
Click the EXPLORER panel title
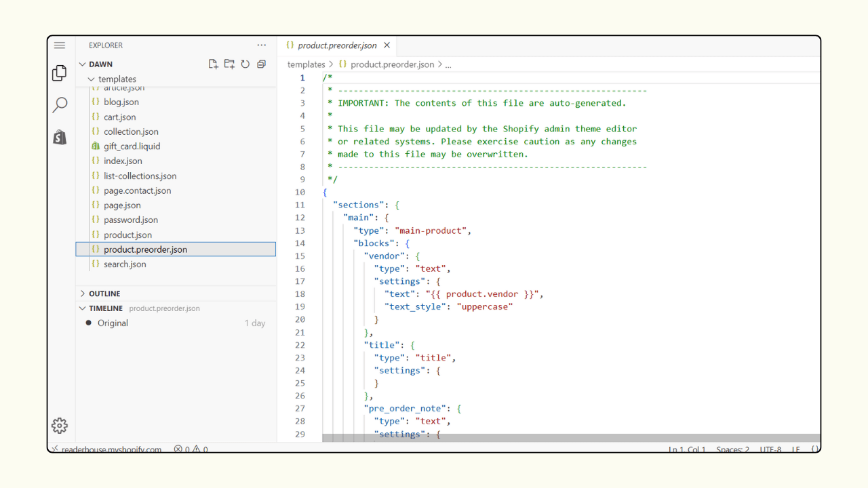click(106, 45)
